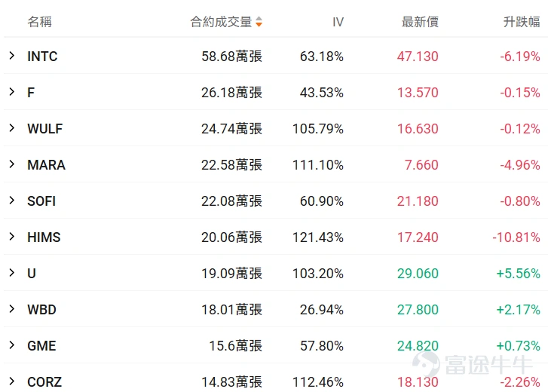Click the 最新價 column header

[x=420, y=22]
